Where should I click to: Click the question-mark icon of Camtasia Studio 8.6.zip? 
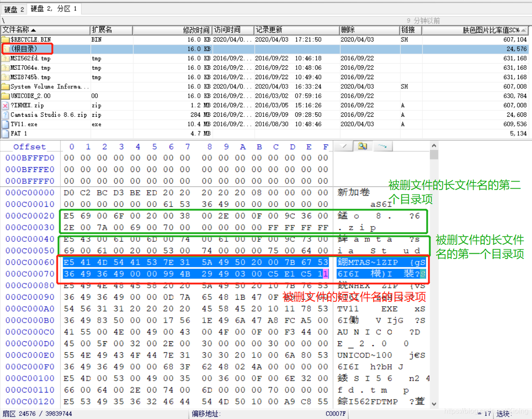(x=5, y=114)
